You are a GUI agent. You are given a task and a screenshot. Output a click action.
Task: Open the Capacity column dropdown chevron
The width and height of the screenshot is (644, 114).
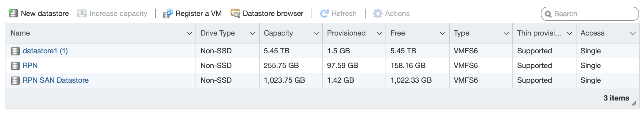point(316,33)
